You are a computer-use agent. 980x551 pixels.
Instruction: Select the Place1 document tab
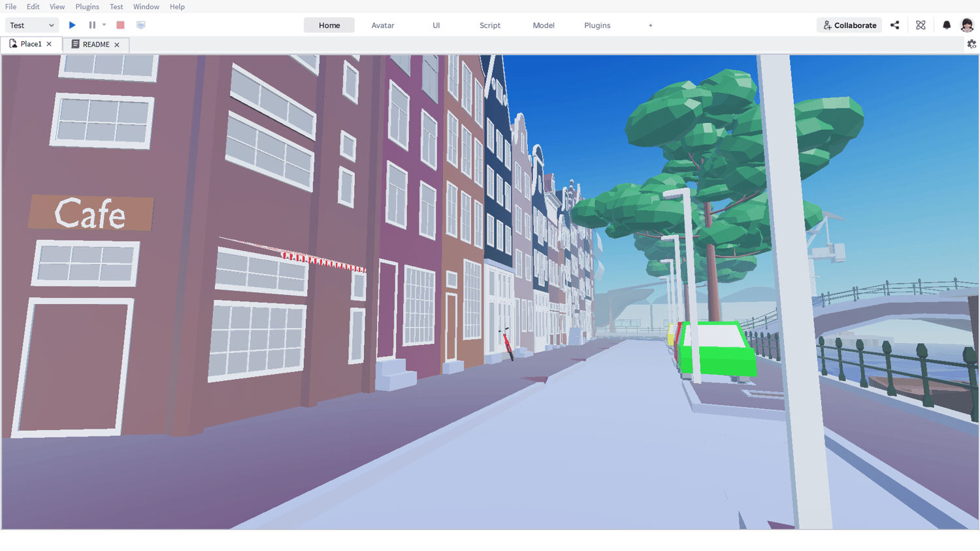point(31,44)
